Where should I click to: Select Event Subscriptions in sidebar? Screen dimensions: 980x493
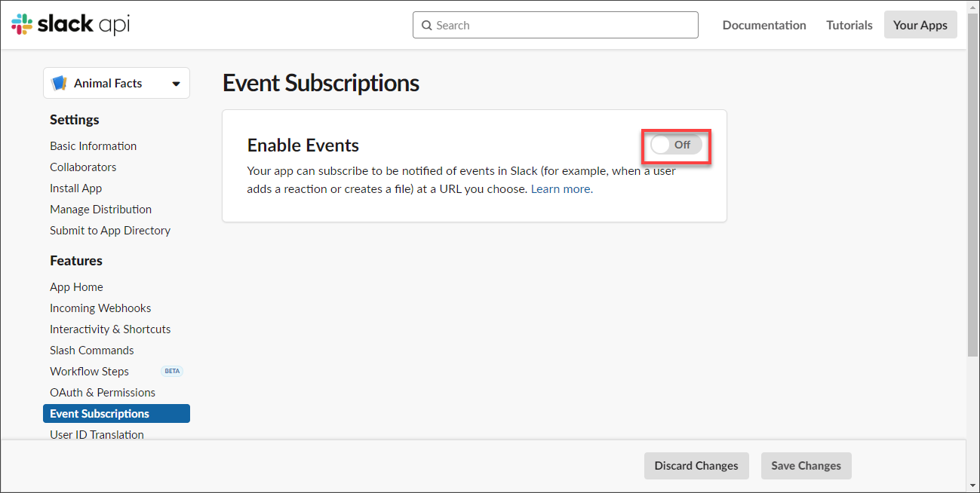coord(116,414)
